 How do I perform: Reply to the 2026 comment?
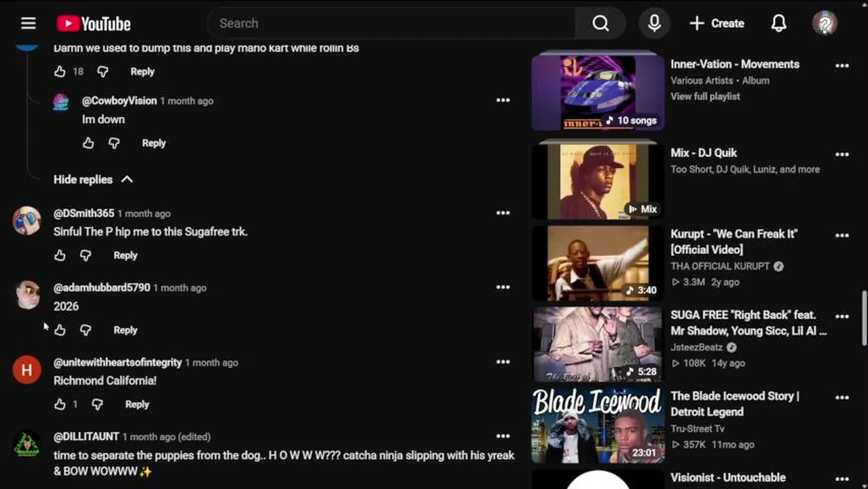point(125,330)
